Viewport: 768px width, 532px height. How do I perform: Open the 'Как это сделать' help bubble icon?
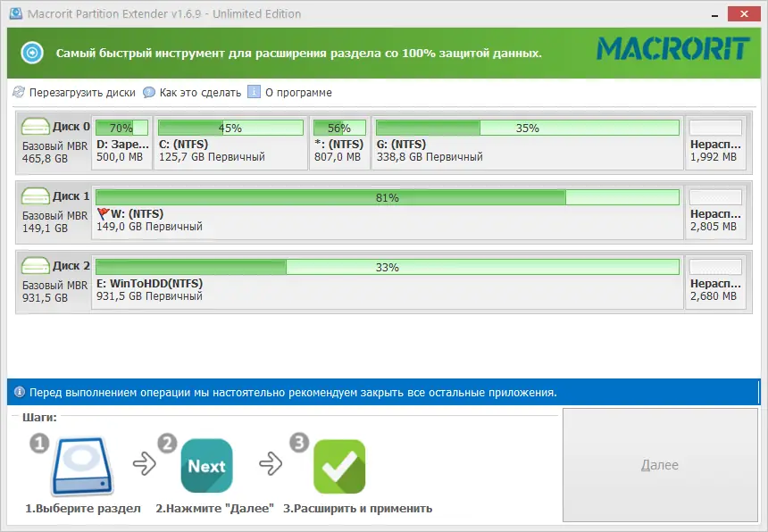click(x=149, y=92)
